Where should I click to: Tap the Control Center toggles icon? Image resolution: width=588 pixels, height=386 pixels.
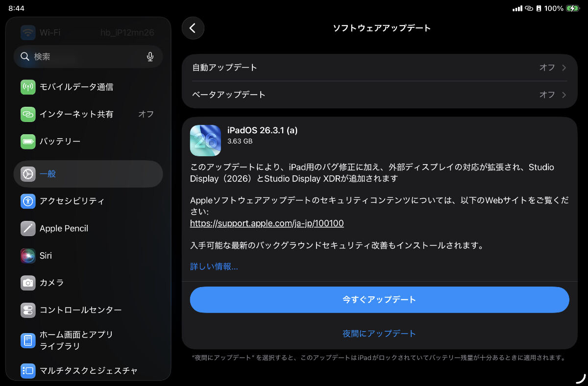28,310
